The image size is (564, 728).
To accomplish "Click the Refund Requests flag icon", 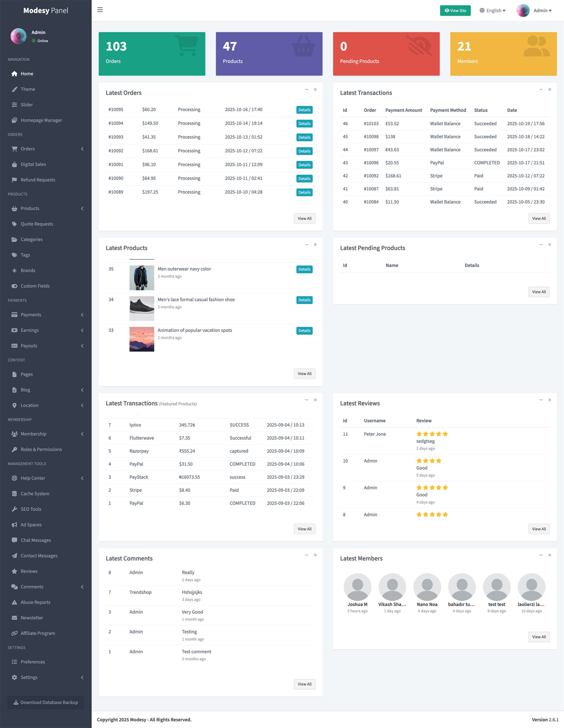I will pyautogui.click(x=14, y=180).
